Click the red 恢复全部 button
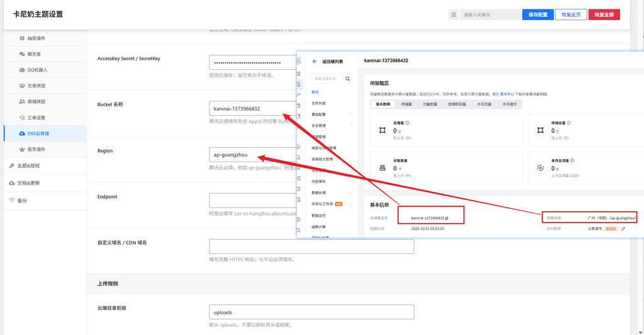The image size is (644, 335). point(604,15)
